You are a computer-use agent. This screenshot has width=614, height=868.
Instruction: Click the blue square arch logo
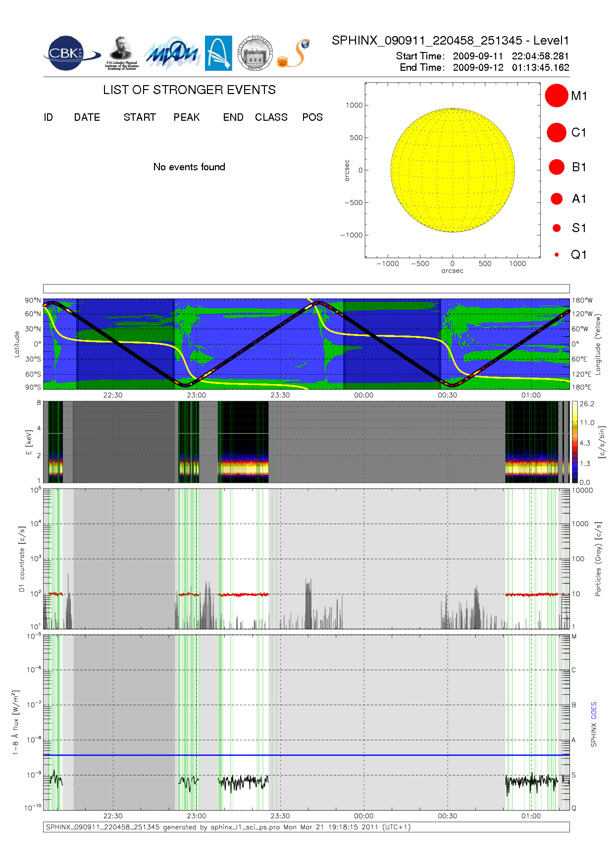click(218, 53)
